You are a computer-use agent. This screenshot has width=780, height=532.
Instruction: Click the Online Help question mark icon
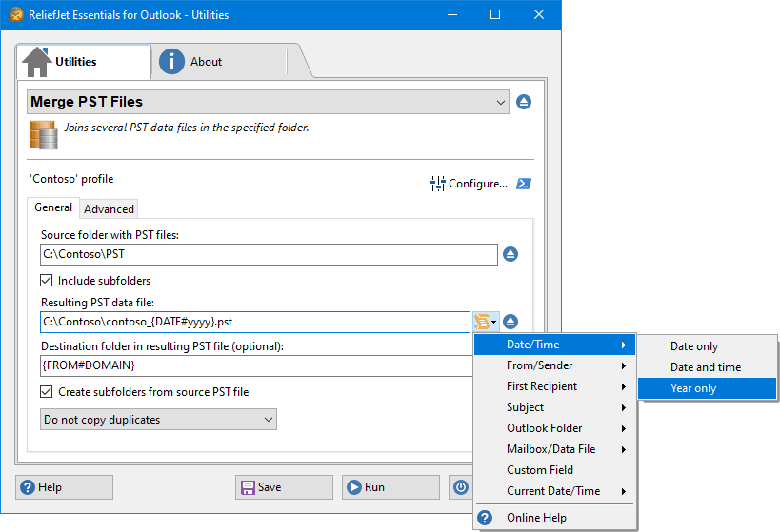pyautogui.click(x=485, y=518)
